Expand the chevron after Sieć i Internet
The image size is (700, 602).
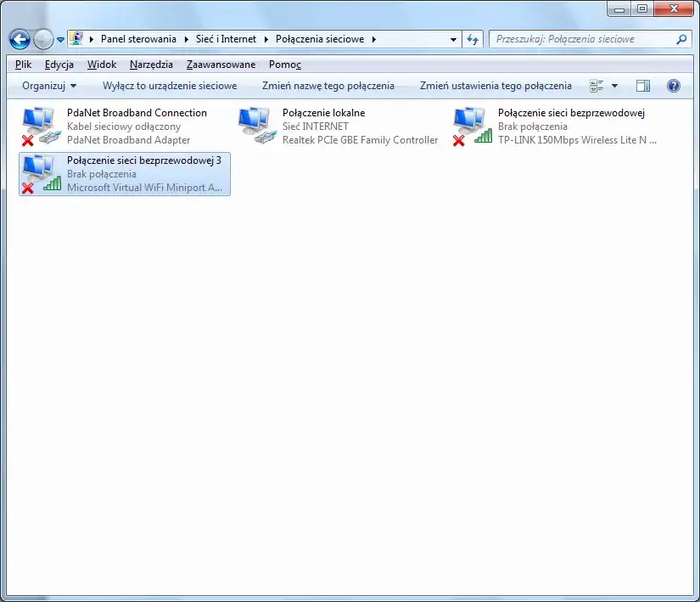click(x=264, y=38)
